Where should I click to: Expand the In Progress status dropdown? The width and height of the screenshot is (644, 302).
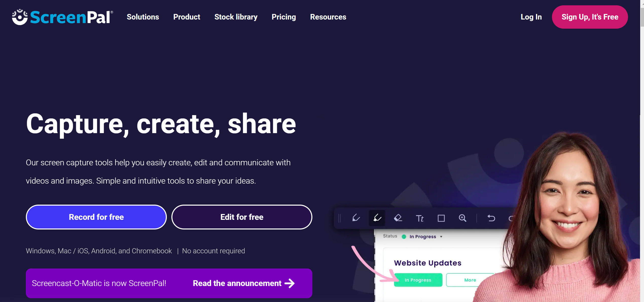click(x=441, y=237)
